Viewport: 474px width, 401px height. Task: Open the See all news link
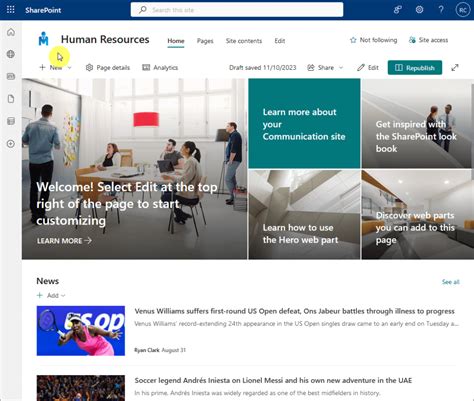pyautogui.click(x=451, y=282)
